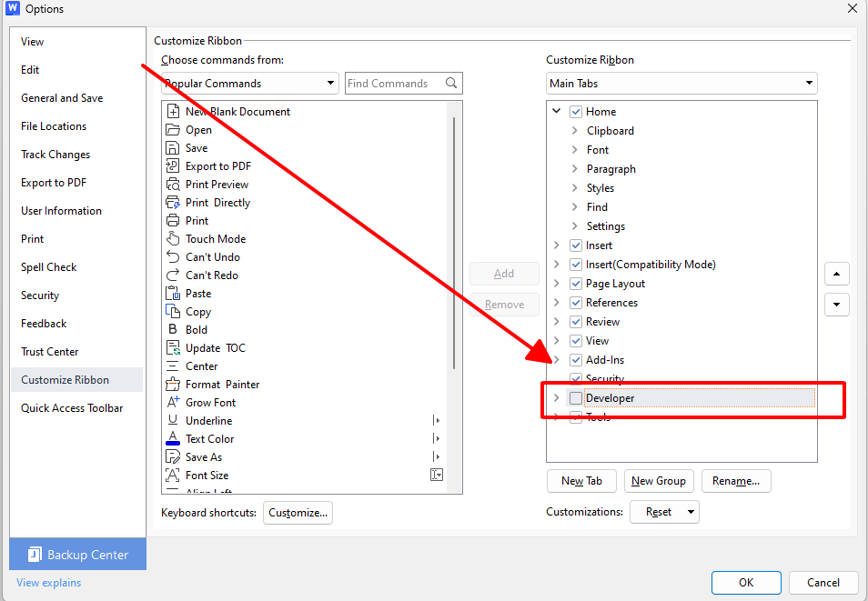Click the search magnifier in Find Commands

point(451,83)
